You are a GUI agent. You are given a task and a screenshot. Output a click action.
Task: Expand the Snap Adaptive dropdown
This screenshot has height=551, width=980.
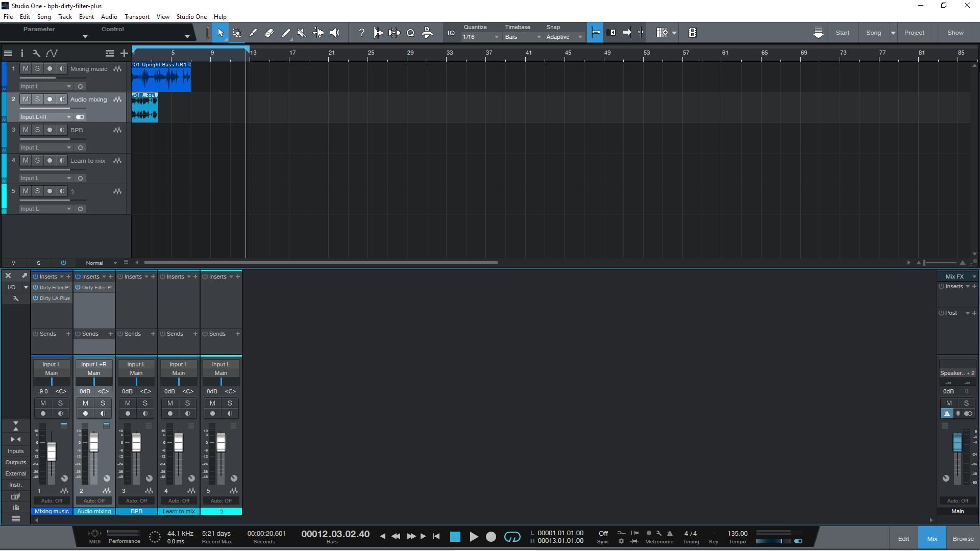[x=563, y=37]
